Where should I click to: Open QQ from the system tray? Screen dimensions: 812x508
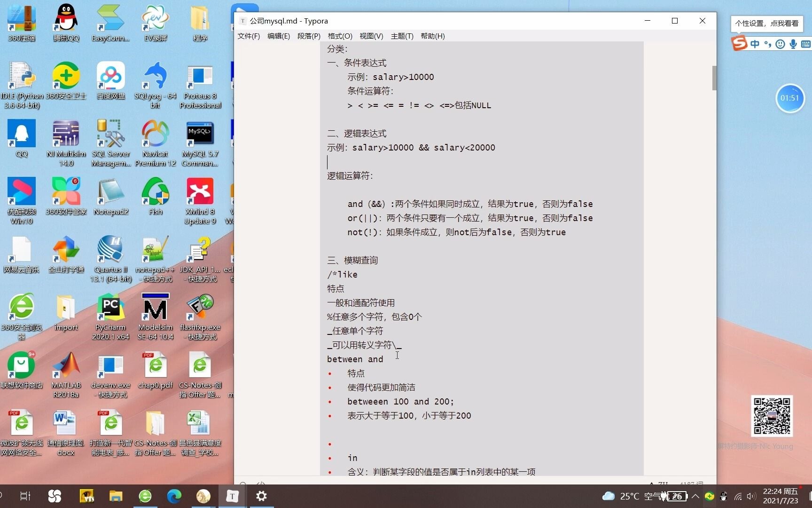723,496
